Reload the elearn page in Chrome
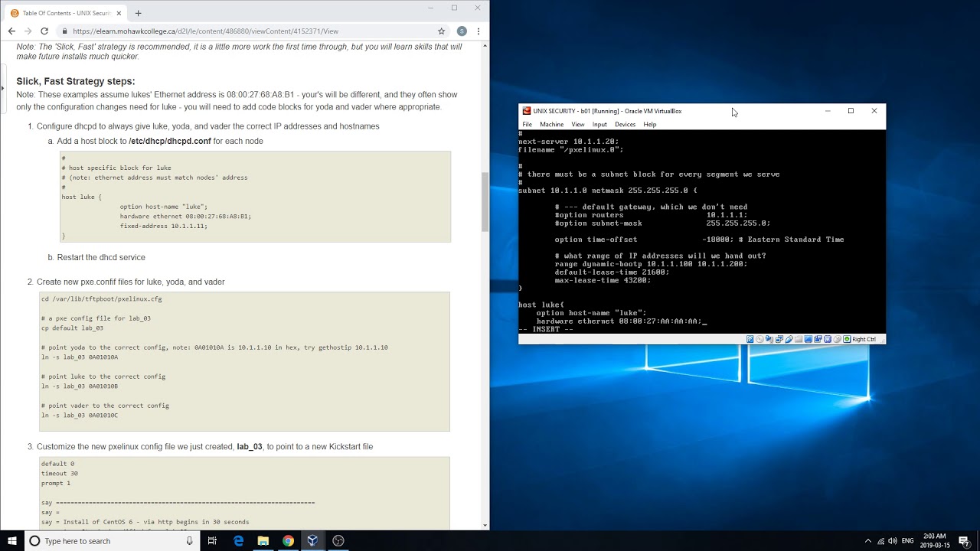 point(44,31)
